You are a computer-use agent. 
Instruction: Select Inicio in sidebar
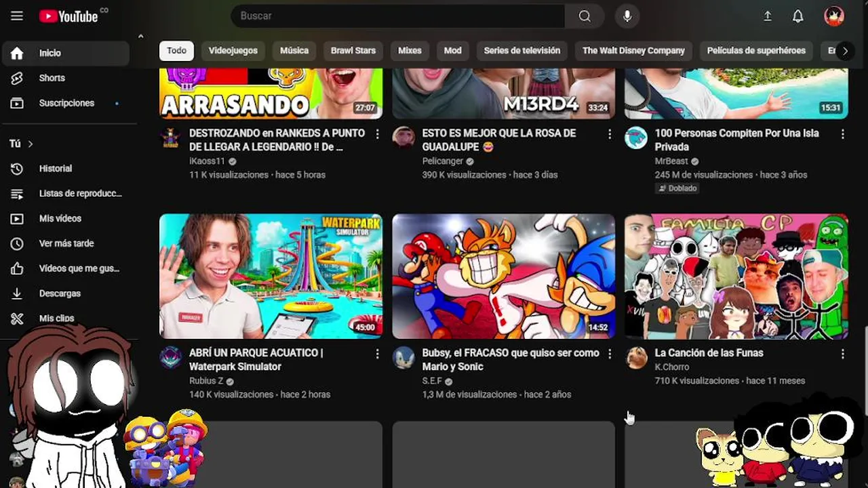66,53
